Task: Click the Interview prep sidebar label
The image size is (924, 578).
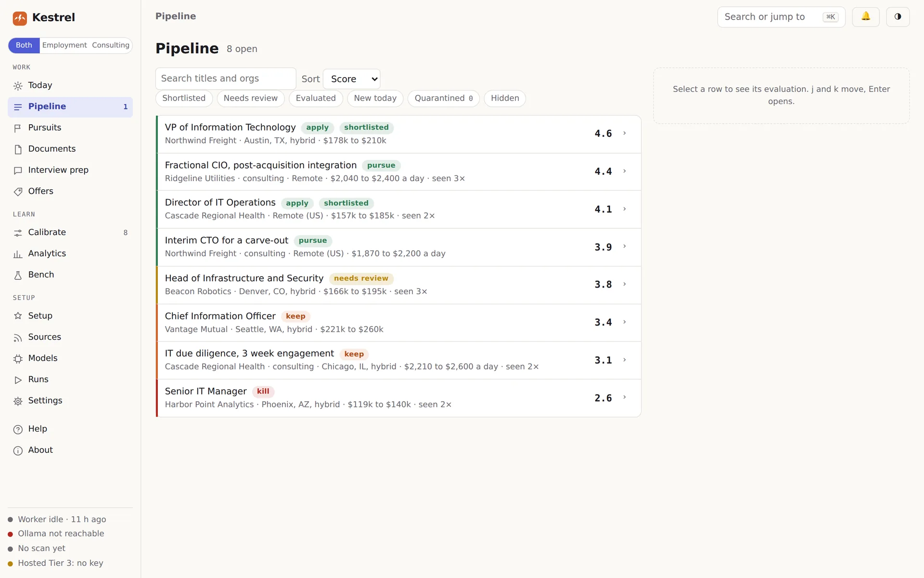Action: (58, 170)
